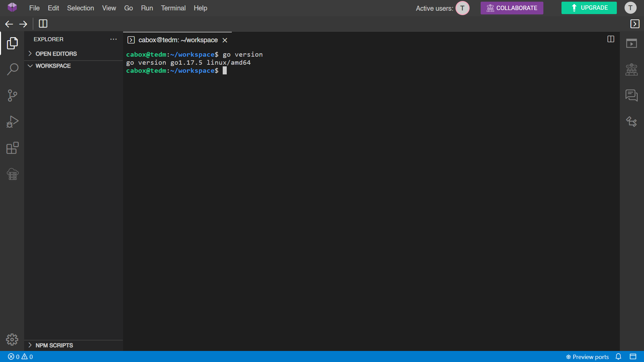Image resolution: width=644 pixels, height=362 pixels.
Task: Open the Run and Debug view
Action: pos(12,122)
